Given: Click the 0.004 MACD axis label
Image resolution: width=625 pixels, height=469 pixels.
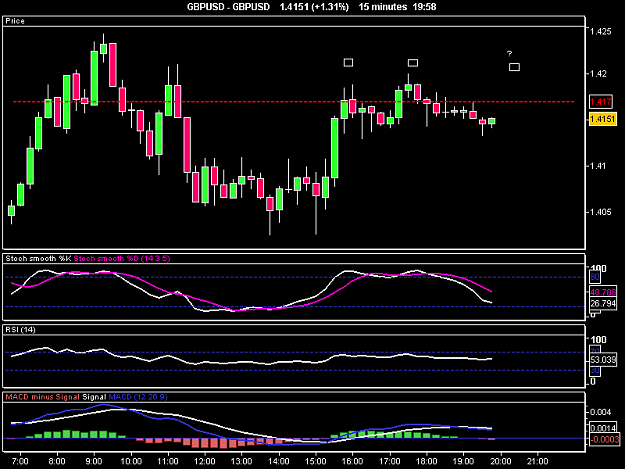Looking at the screenshot, I should [601, 412].
